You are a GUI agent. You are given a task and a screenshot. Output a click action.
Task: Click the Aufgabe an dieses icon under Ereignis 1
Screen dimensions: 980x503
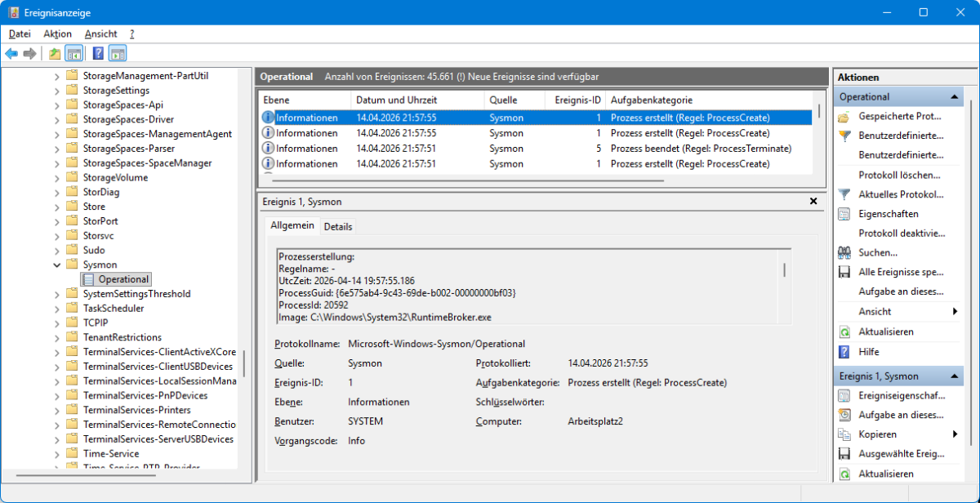coord(844,415)
